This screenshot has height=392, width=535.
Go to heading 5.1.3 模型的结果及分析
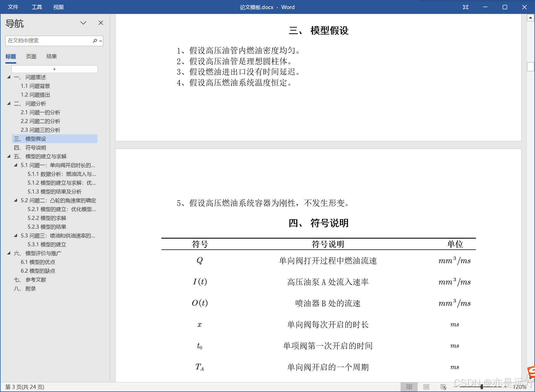55,192
